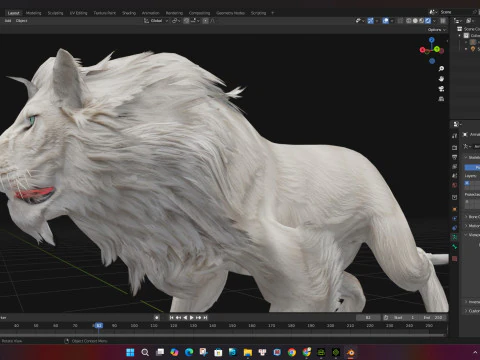Open the World properties tab
Image resolution: width=480 pixels, height=360 pixels.
455,185
